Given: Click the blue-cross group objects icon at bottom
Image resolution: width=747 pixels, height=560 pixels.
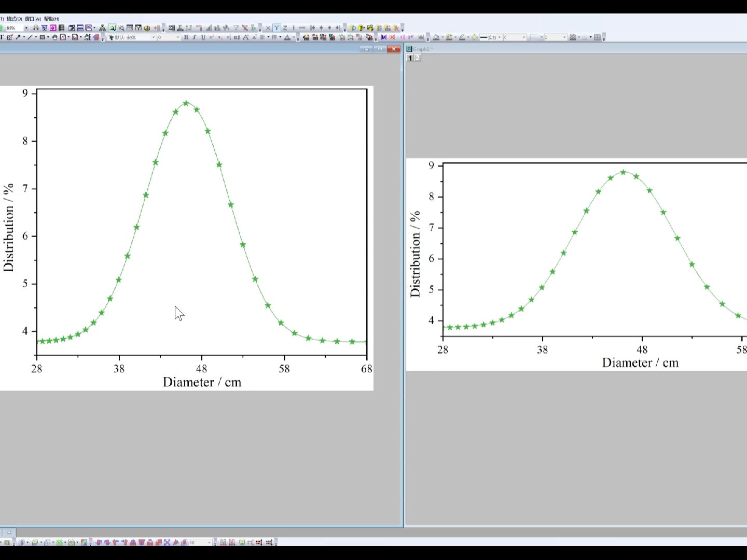Looking at the screenshot, I should click(167, 542).
